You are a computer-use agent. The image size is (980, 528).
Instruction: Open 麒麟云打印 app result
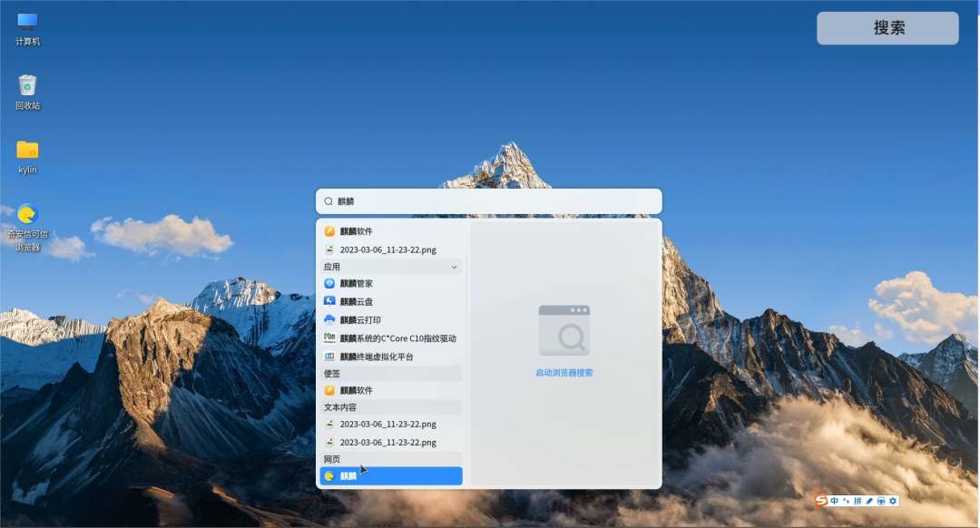coord(391,320)
